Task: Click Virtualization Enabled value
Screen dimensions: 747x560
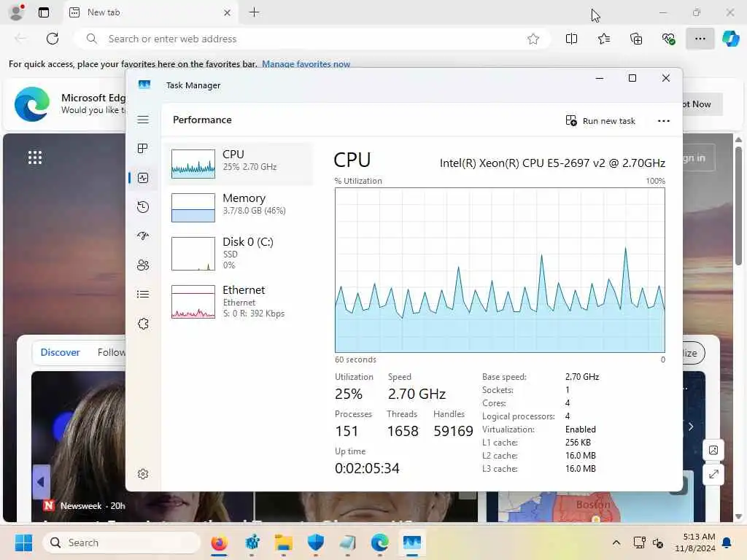Action: point(580,429)
